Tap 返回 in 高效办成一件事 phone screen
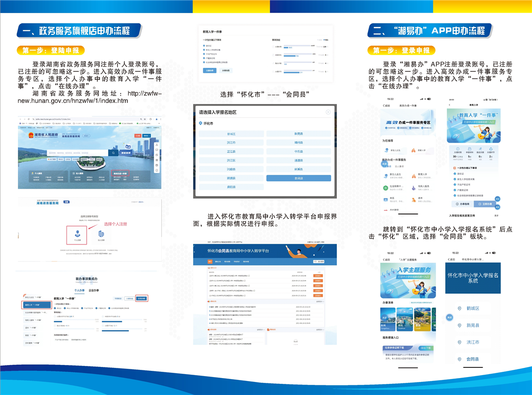This screenshot has height=395, width=532. 386,106
